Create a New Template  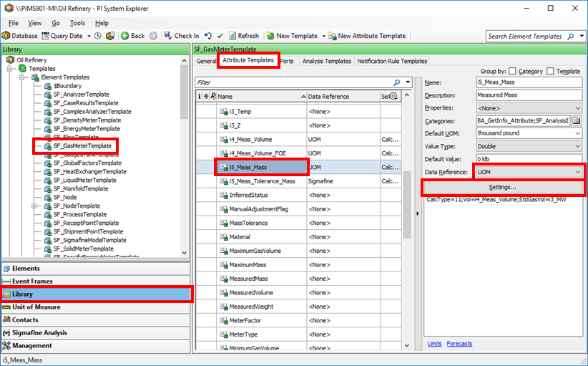click(293, 36)
